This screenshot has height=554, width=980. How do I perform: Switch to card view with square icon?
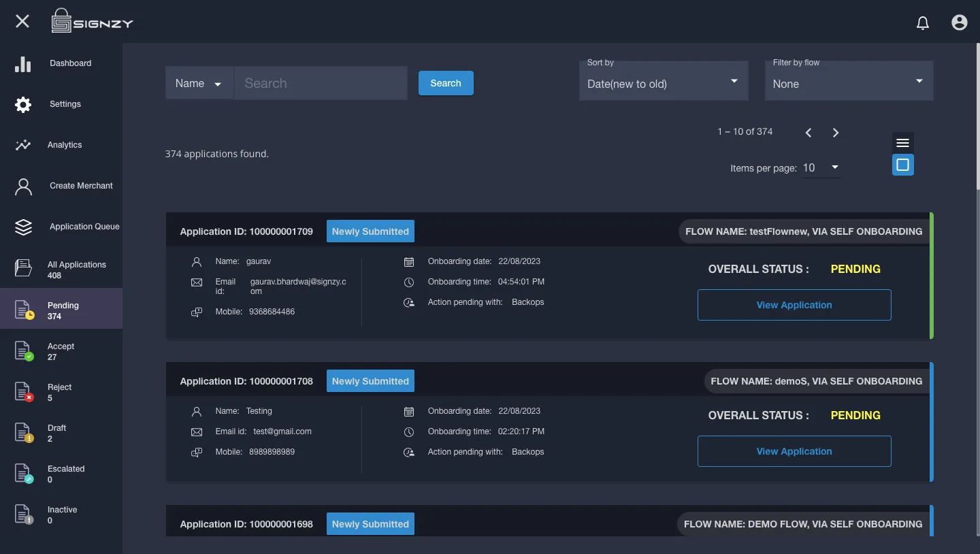903,165
